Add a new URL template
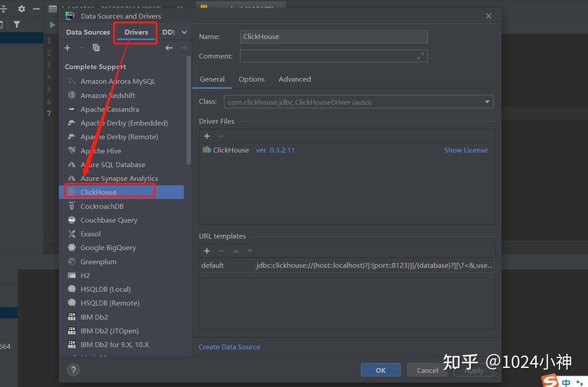 207,251
